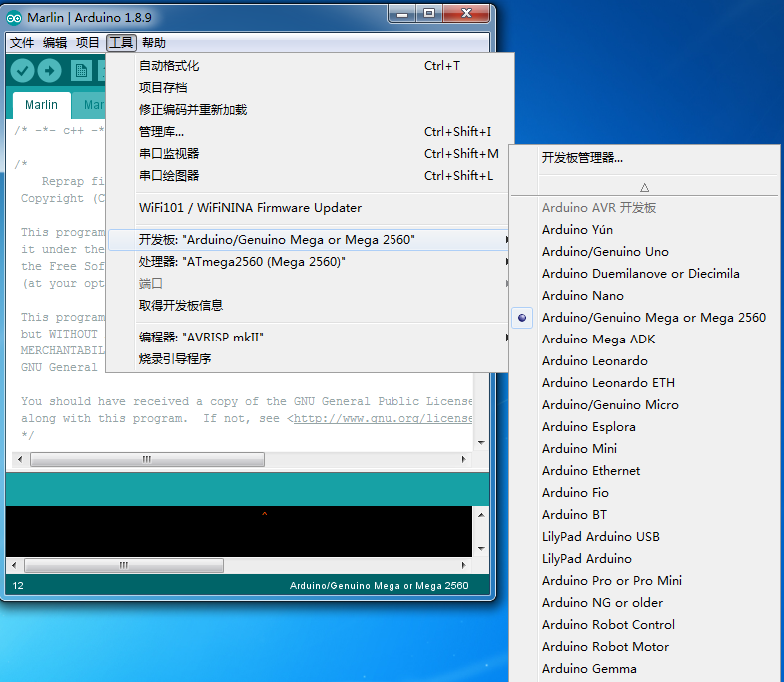The width and height of the screenshot is (784, 682).
Task: Click the console scrollbar right arrow
Action: click(x=464, y=565)
